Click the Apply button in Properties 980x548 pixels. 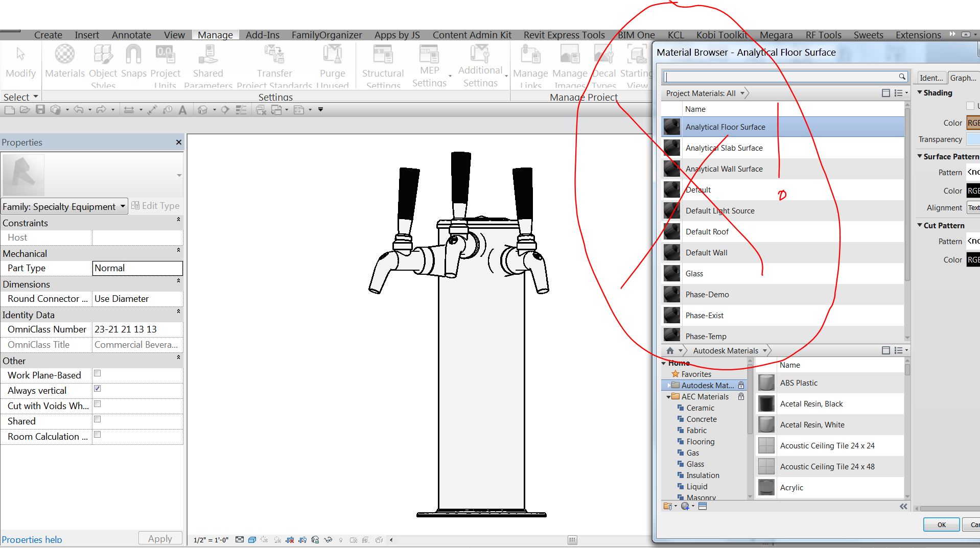coord(160,538)
